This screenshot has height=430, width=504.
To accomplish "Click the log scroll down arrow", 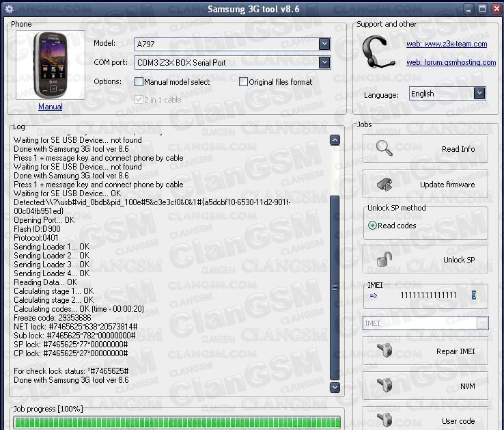I will pyautogui.click(x=335, y=387).
